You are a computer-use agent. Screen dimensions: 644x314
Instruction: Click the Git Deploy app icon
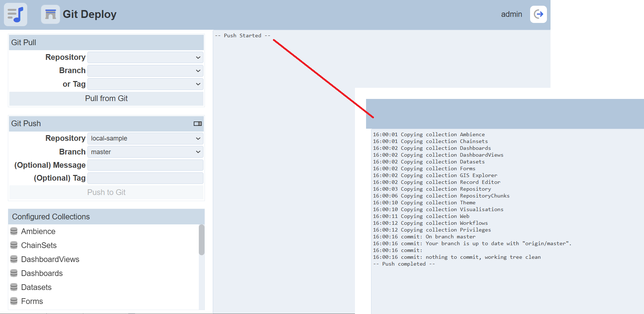tap(51, 14)
